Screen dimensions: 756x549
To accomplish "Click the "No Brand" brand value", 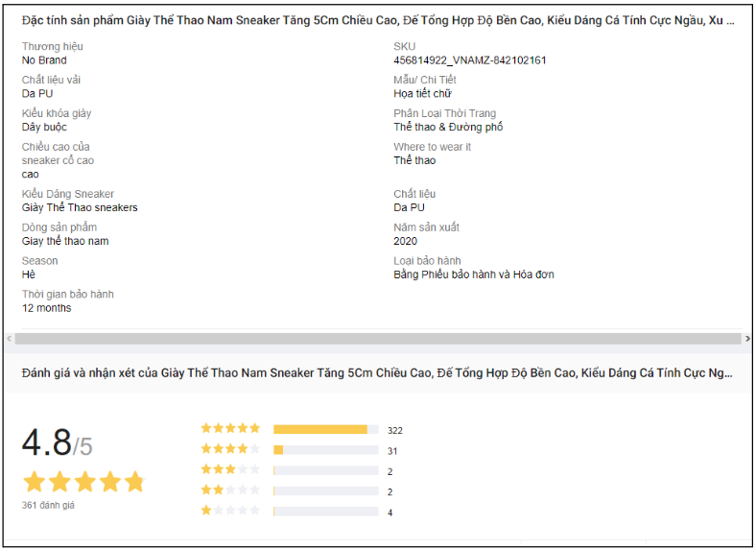I will (44, 60).
